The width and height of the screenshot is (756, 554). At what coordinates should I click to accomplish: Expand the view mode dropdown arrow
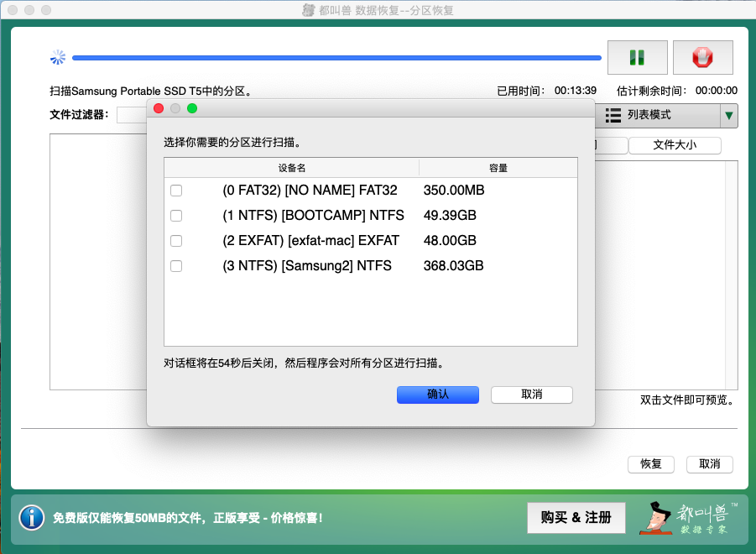click(x=729, y=115)
